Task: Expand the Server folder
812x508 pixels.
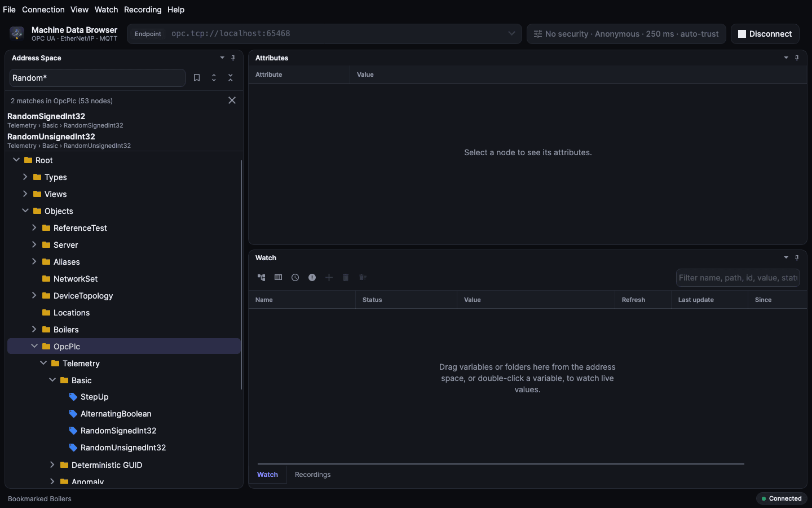Action: 34,244
